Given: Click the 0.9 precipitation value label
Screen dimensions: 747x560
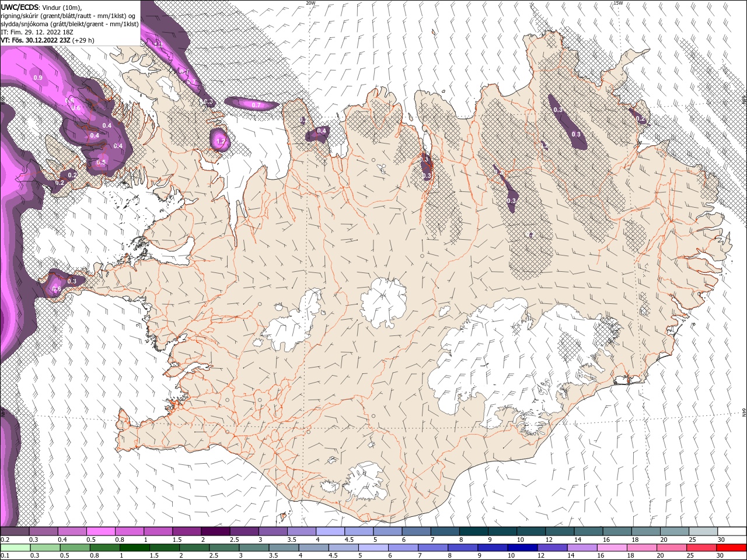Looking at the screenshot, I should tap(38, 78).
